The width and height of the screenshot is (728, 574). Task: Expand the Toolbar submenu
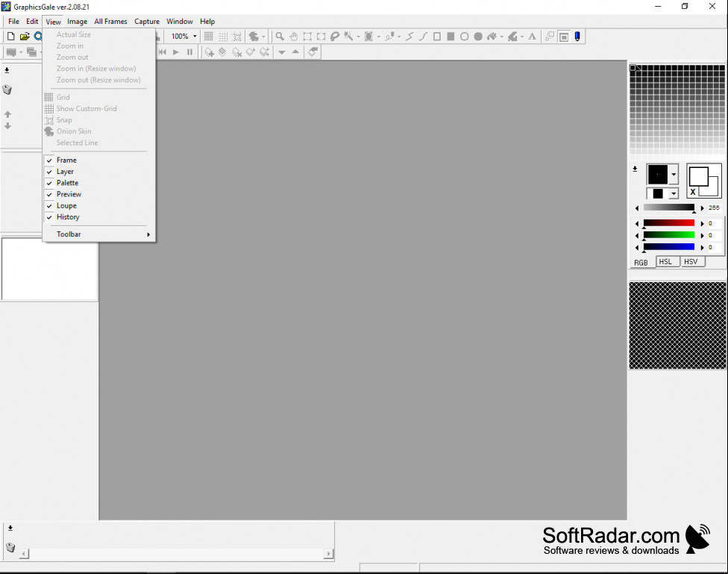tap(99, 234)
